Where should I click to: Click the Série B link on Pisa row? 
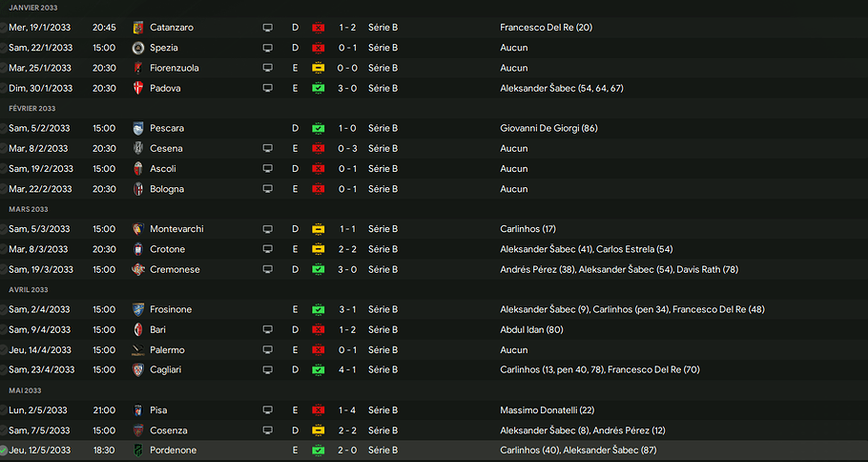(382, 410)
